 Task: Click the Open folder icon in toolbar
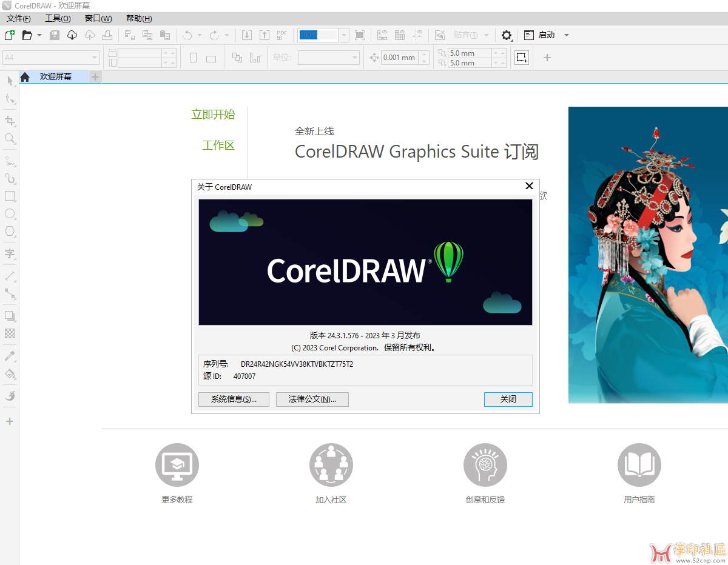pos(27,35)
